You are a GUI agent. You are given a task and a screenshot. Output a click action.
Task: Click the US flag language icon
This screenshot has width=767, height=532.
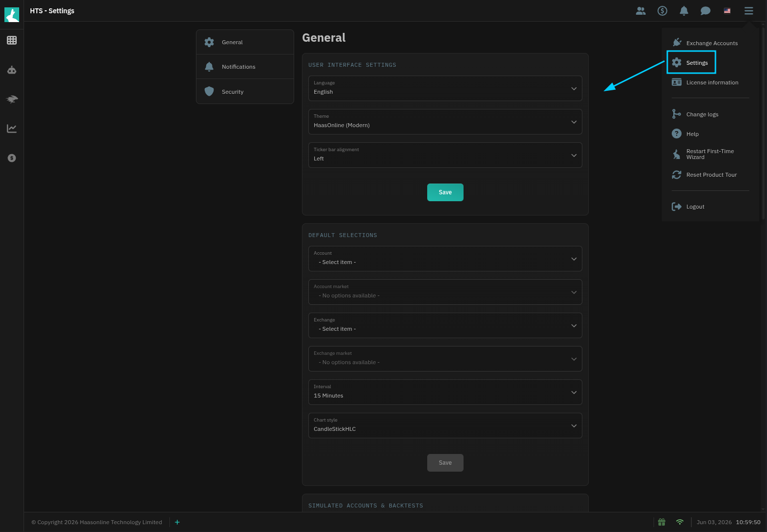pos(727,11)
